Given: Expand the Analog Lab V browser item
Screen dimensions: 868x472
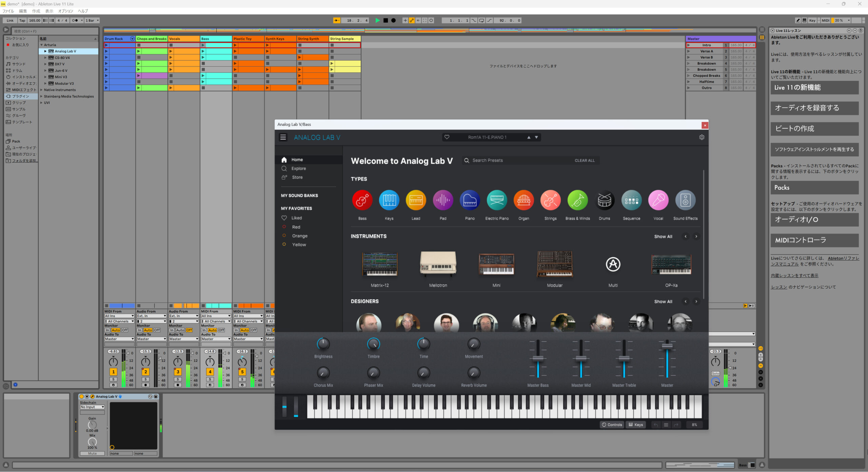Looking at the screenshot, I should [45, 51].
